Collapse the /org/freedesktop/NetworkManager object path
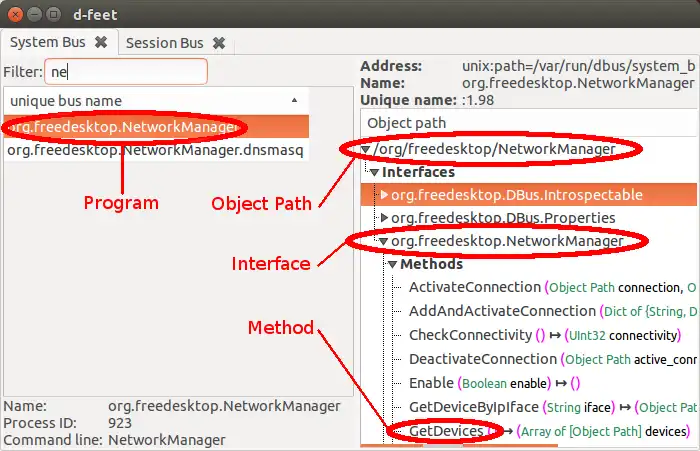 click(x=366, y=149)
